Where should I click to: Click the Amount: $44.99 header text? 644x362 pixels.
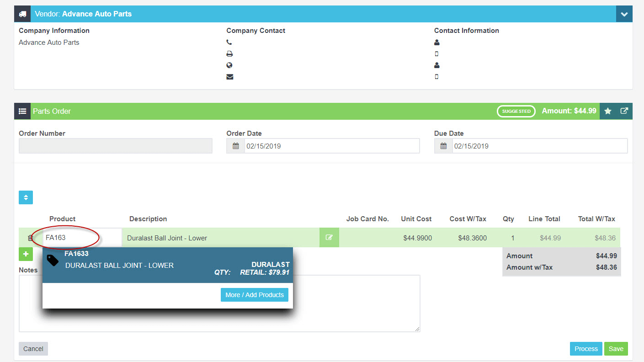click(569, 111)
